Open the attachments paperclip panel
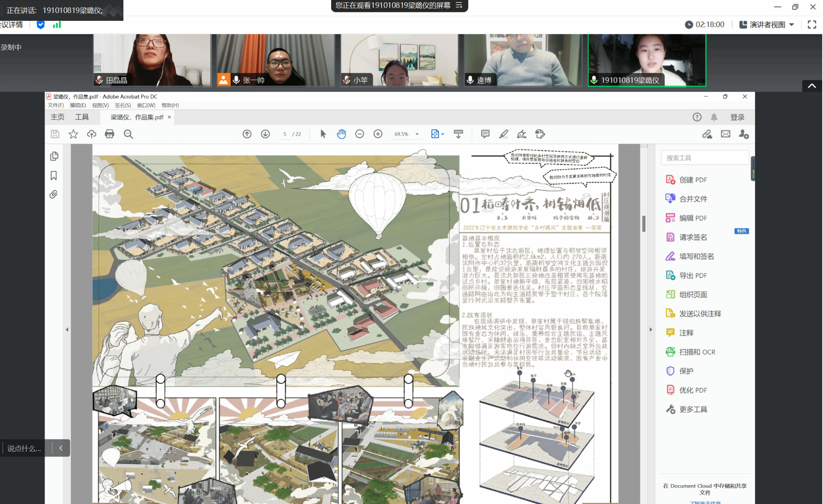 coord(54,194)
